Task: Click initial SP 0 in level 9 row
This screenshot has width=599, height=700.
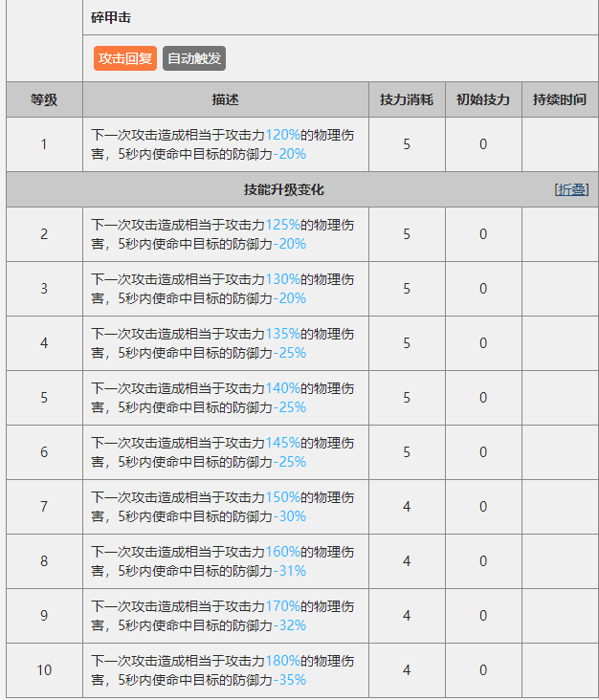Action: [483, 616]
